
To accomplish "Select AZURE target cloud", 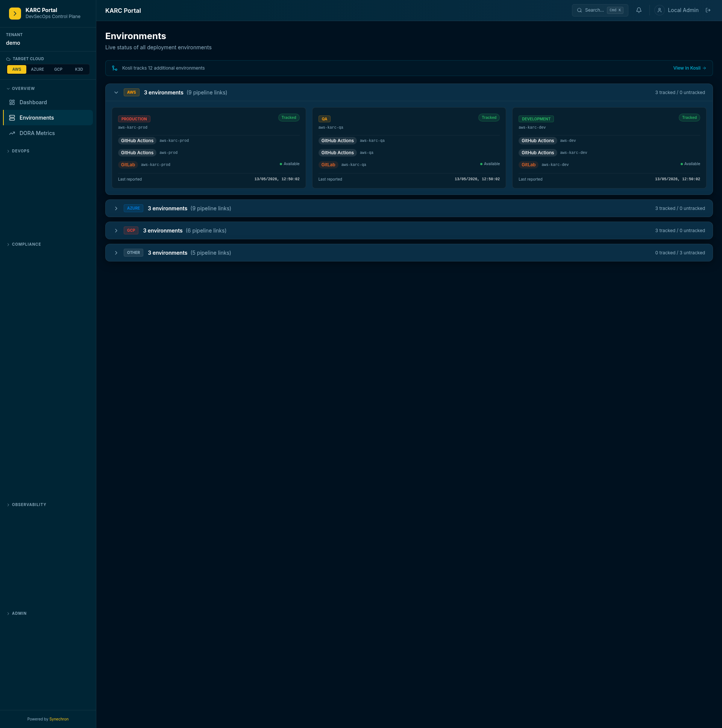I will point(38,69).
